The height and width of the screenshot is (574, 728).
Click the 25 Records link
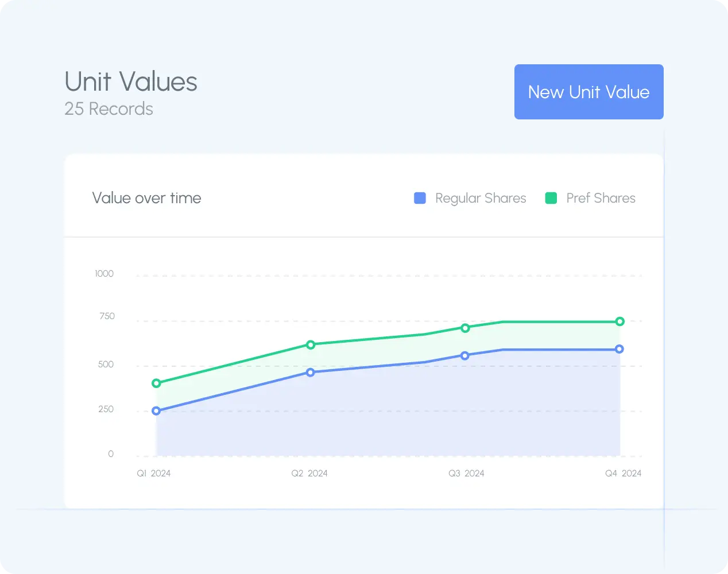109,108
